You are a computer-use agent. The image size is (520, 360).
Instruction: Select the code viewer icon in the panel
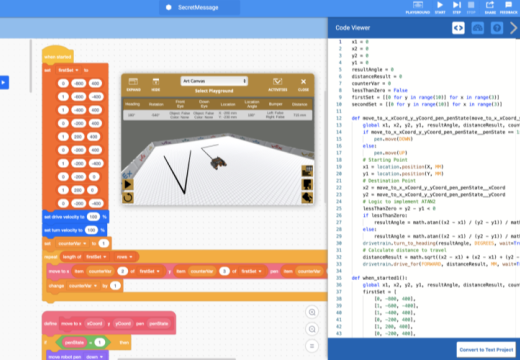click(458, 28)
